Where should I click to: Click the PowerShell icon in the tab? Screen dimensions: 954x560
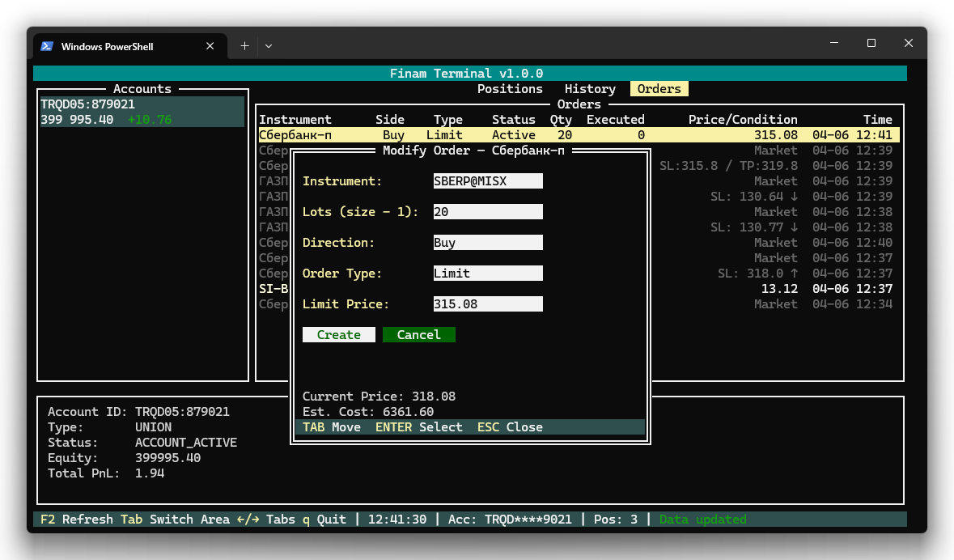coord(48,46)
